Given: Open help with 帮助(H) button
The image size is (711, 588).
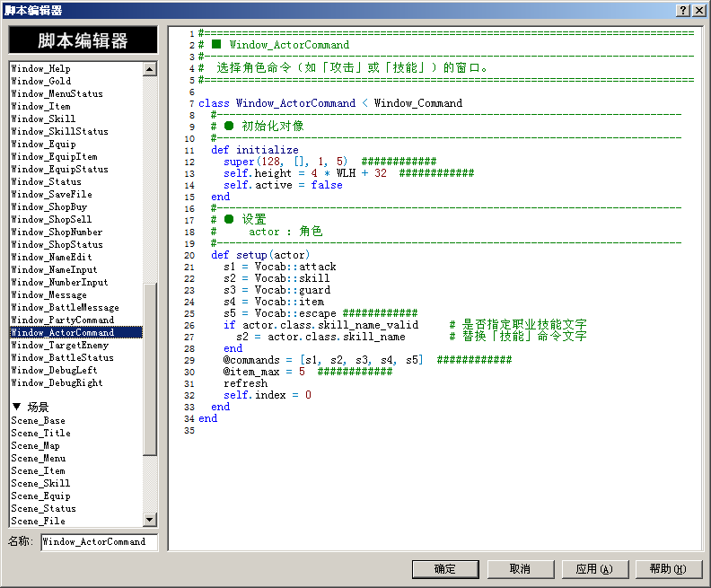Looking at the screenshot, I should click(x=669, y=569).
